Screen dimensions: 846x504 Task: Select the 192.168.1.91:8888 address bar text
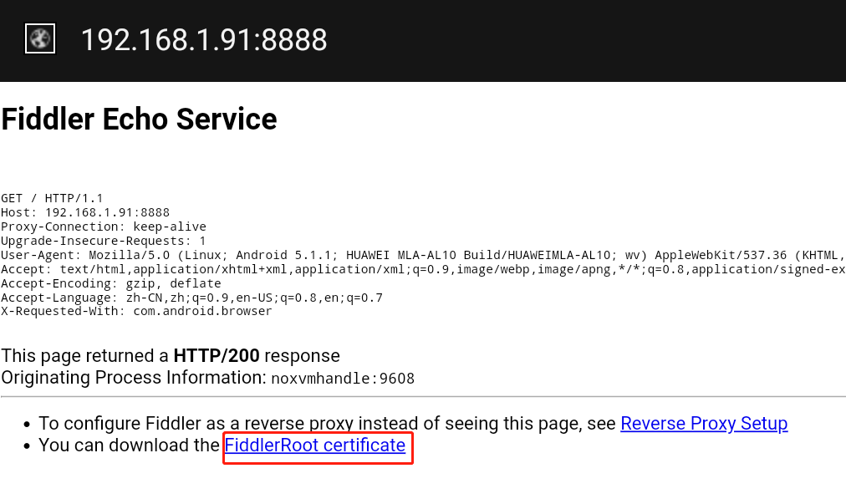(204, 40)
